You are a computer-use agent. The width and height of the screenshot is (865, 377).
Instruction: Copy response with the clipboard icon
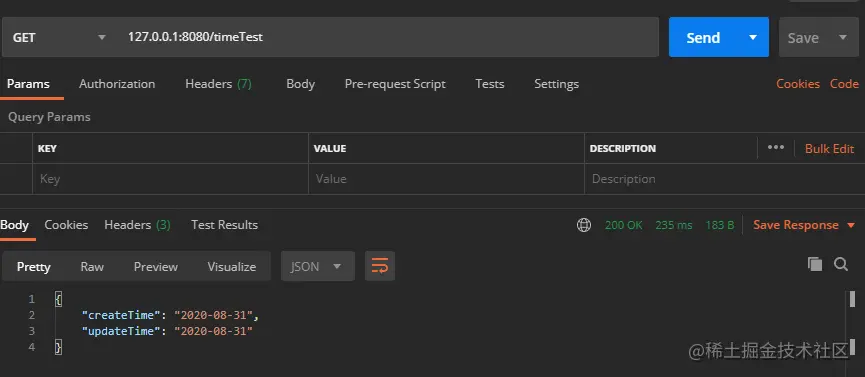click(x=815, y=264)
